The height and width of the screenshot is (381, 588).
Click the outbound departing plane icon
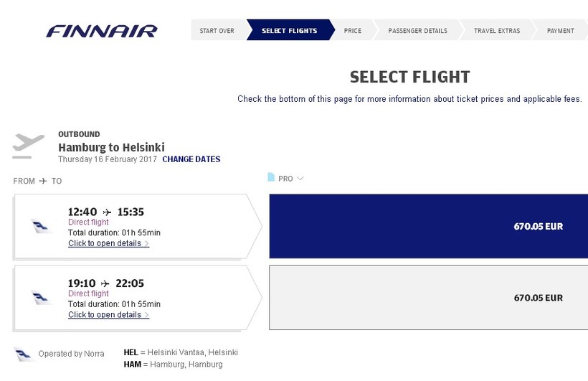[x=29, y=146]
